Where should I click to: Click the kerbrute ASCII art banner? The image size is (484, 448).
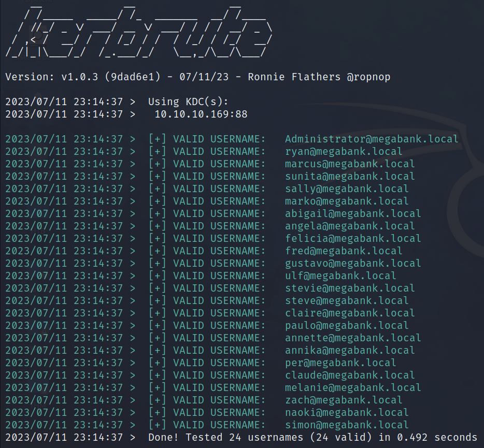pos(137,31)
